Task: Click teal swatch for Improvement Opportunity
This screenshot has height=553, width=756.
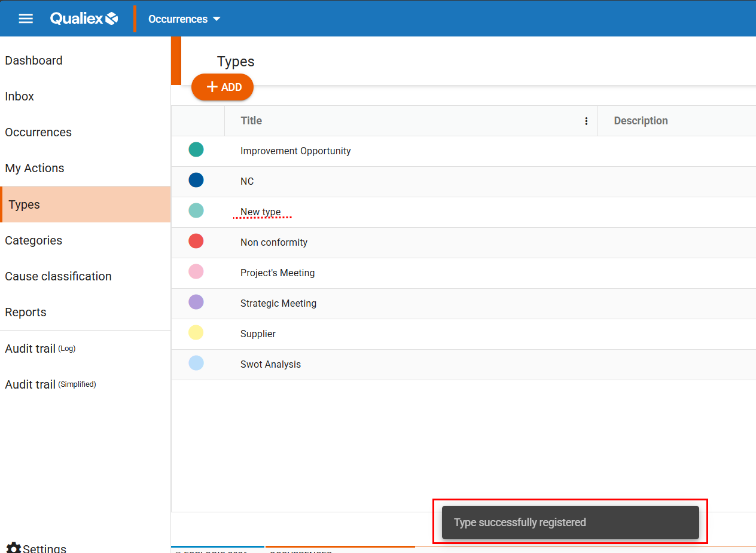Action: (196, 150)
